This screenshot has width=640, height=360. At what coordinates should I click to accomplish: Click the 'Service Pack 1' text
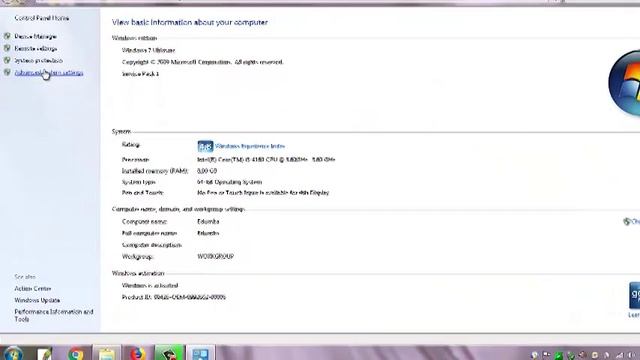140,74
